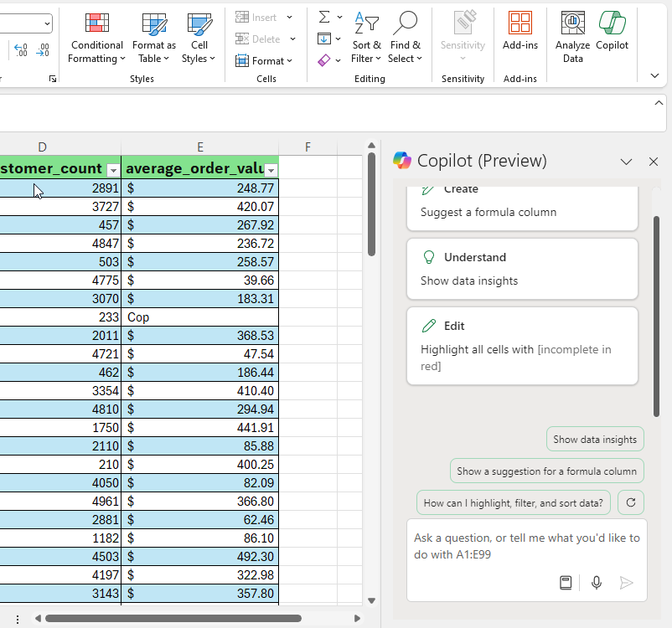Open the customer_count column filter dropdown
The height and width of the screenshot is (628, 672).
[x=113, y=170]
